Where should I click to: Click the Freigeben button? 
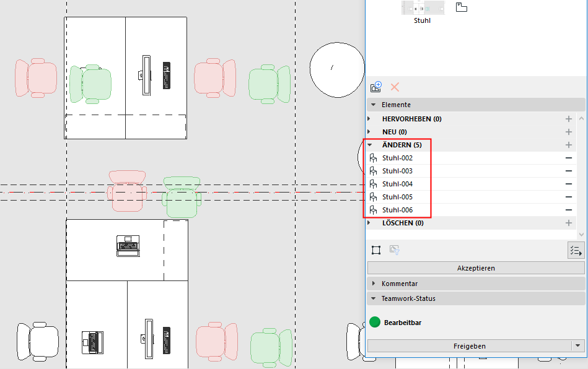click(x=469, y=346)
